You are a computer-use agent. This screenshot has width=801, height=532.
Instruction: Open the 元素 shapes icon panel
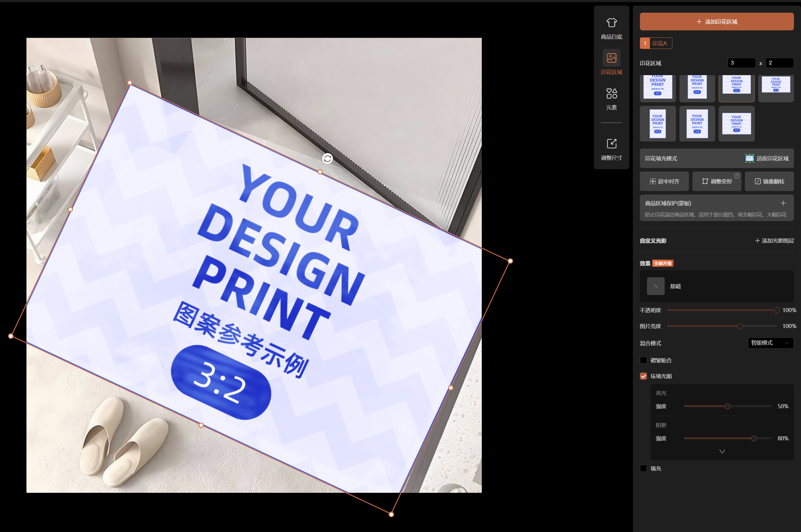point(611,94)
